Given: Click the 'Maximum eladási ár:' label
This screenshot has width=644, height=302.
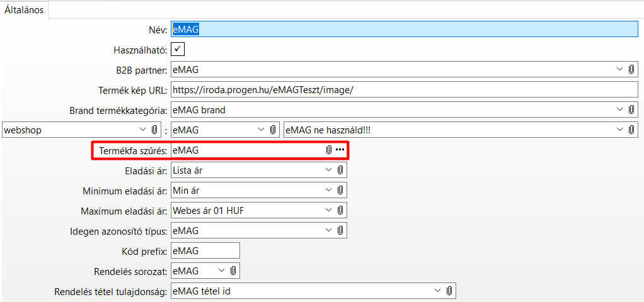Looking at the screenshot, I should tap(124, 211).
